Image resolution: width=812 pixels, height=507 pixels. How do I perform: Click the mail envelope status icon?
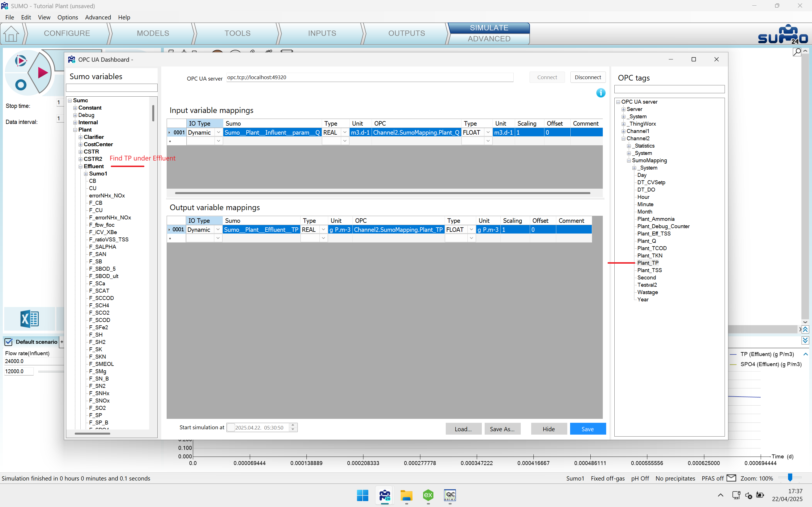click(731, 478)
